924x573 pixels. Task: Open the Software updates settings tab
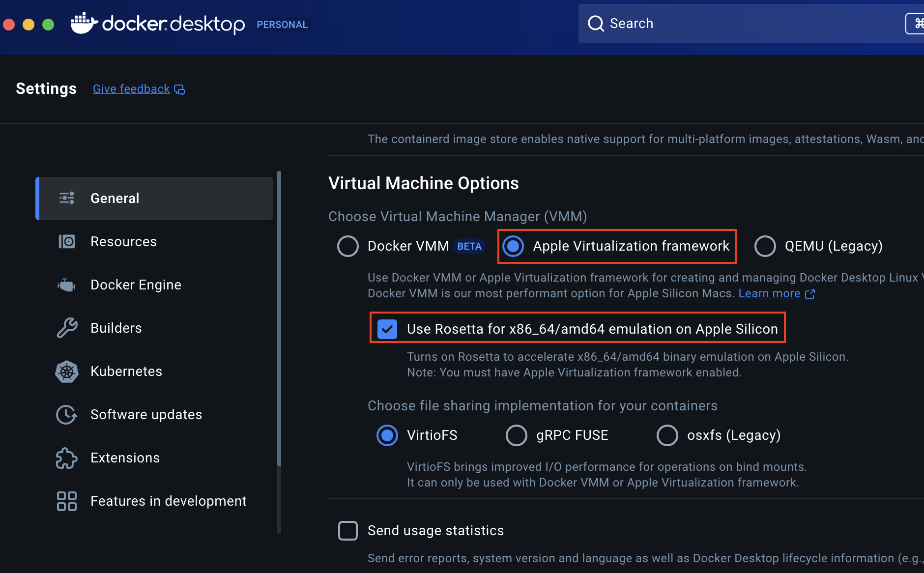[154, 415]
